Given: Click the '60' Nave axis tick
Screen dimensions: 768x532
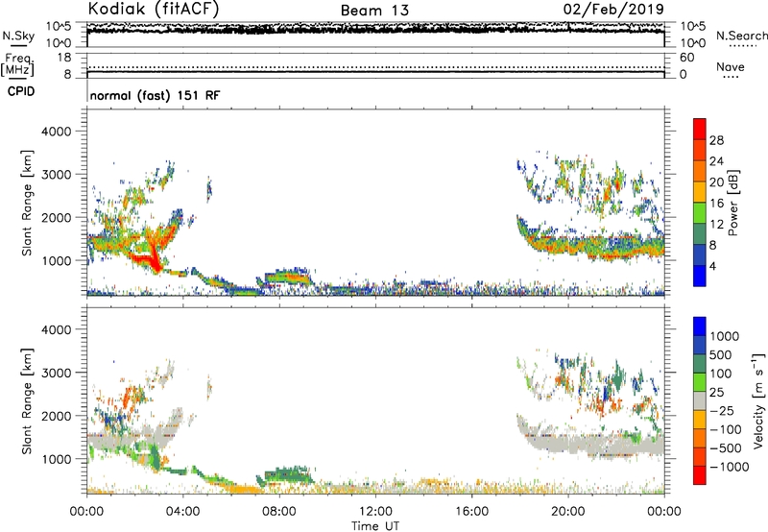Looking at the screenshot, I should coord(686,58).
